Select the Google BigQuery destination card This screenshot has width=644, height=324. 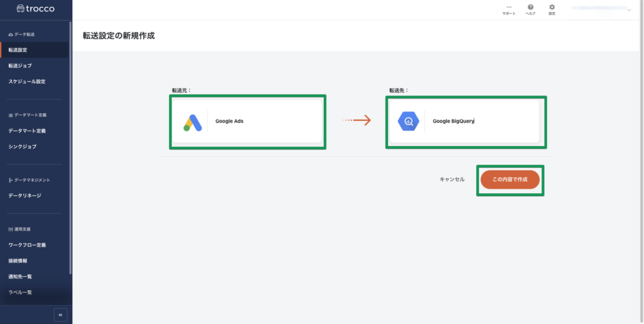click(465, 121)
